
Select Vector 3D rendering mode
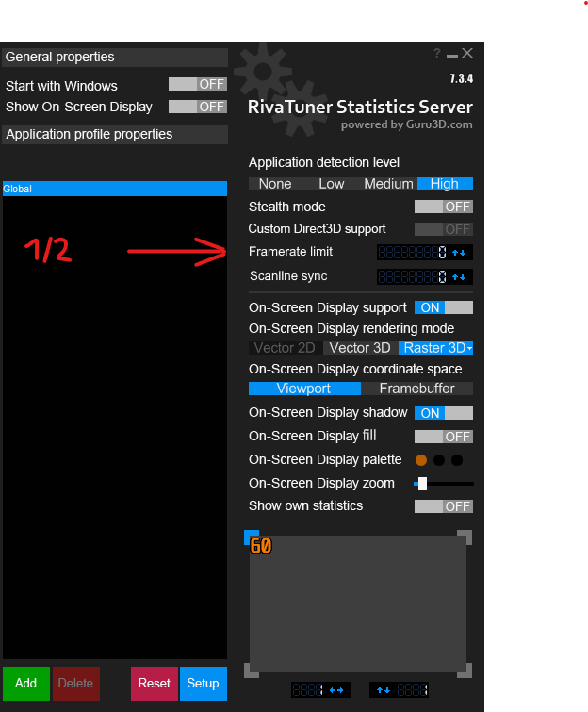click(360, 348)
